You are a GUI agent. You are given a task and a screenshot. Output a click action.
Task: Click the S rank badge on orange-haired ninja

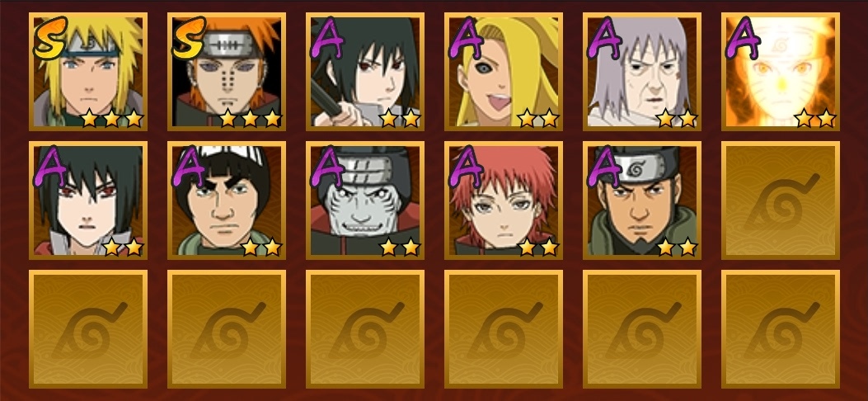coord(188,38)
